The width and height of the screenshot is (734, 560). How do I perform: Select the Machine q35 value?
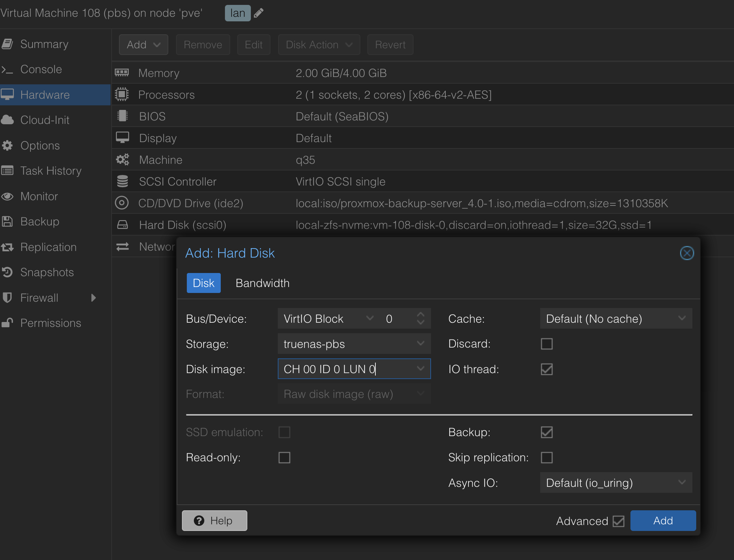point(305,160)
